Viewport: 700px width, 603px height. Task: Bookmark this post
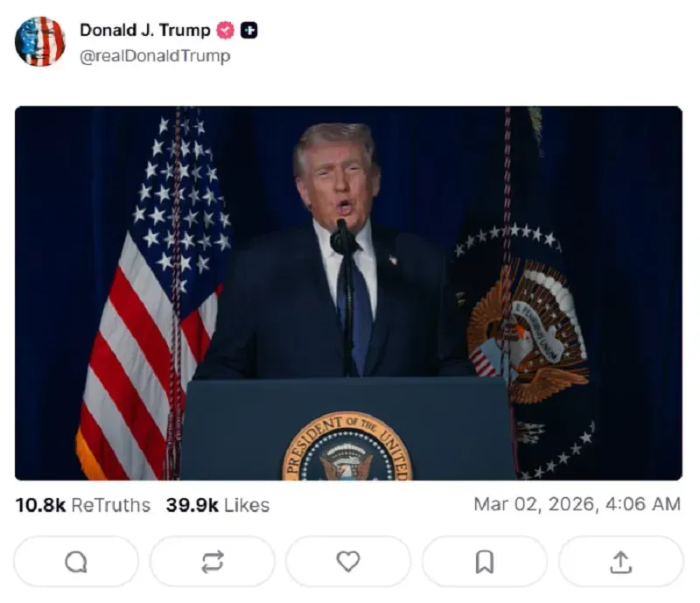[485, 562]
